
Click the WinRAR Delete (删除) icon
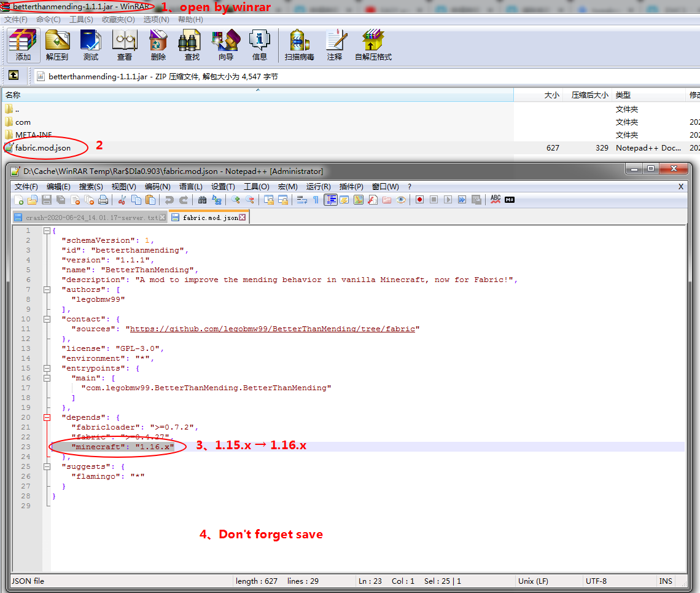(158, 45)
